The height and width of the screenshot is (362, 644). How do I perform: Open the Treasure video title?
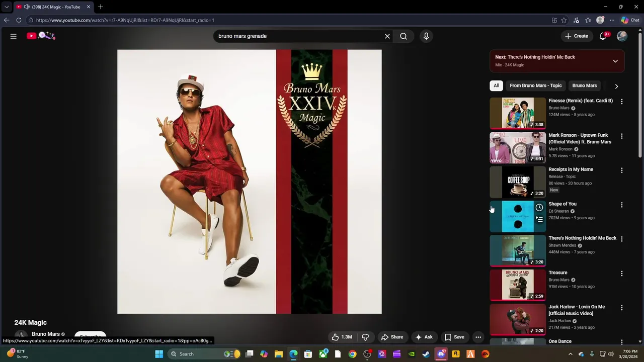click(558, 273)
